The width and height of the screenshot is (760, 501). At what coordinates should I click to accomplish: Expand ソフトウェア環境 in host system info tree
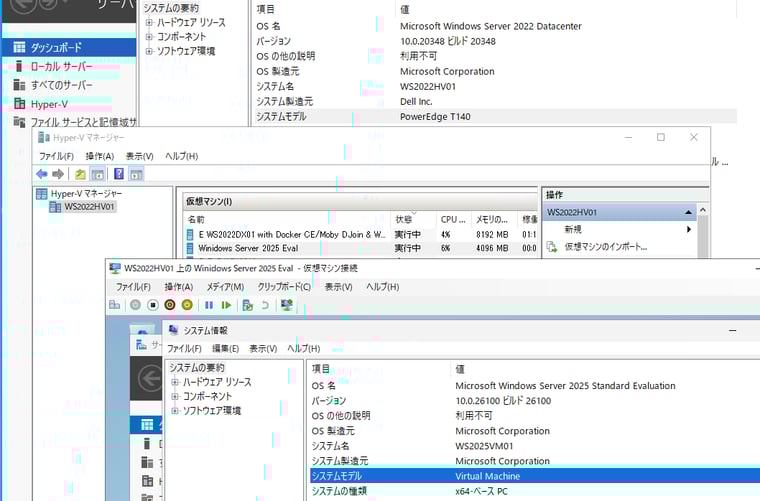(x=149, y=50)
